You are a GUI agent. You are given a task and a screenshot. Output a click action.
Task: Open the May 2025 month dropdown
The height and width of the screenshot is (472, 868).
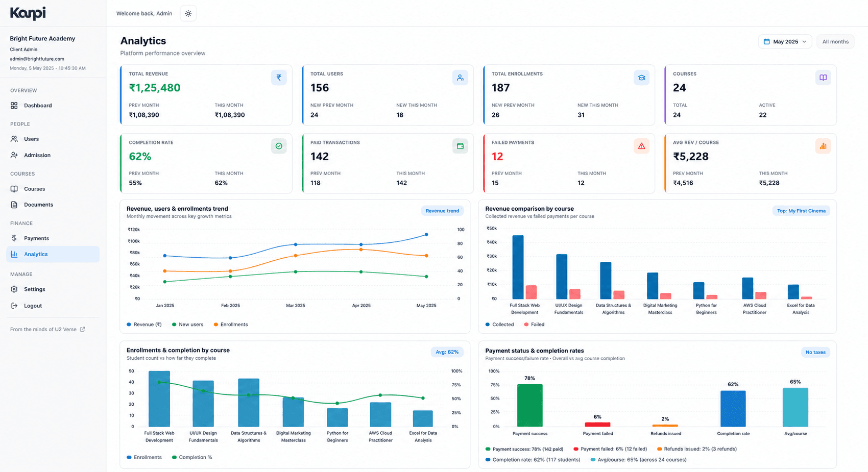tap(785, 42)
